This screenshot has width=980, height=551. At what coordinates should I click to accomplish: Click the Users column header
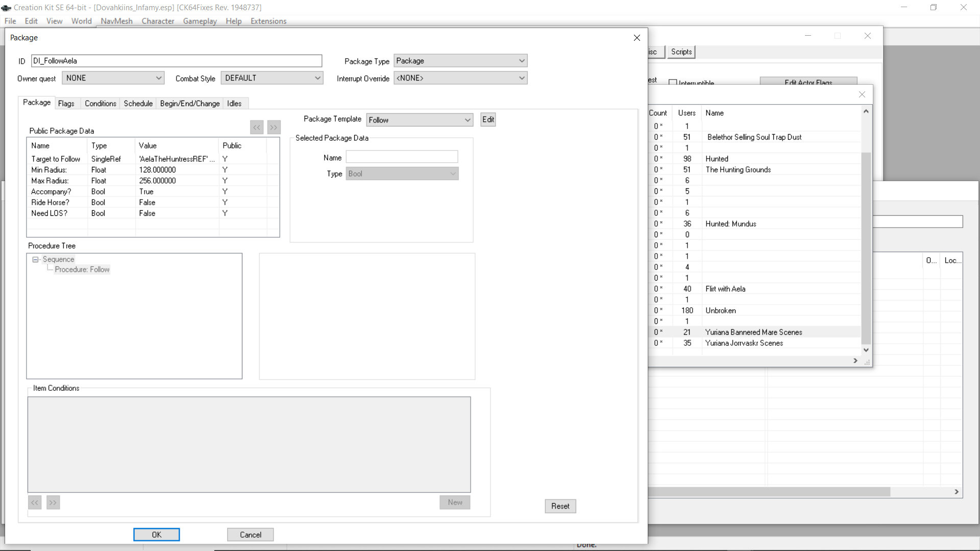tap(687, 113)
